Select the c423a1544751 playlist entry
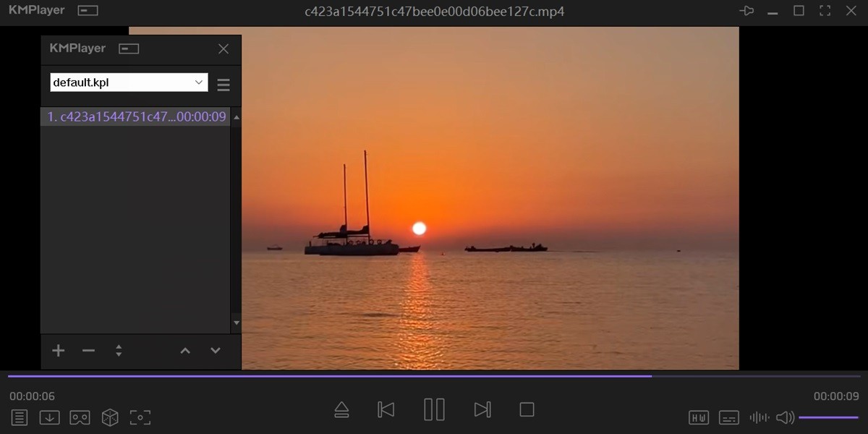This screenshot has width=868, height=434. point(134,116)
